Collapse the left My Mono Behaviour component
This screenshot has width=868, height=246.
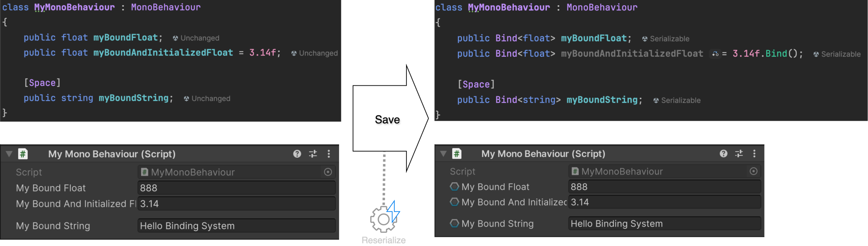9,154
